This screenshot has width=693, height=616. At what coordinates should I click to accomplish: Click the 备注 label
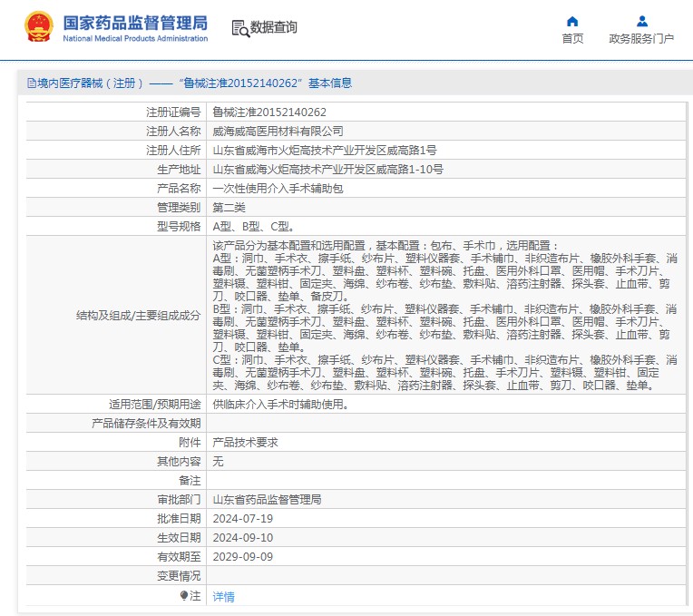click(x=190, y=480)
